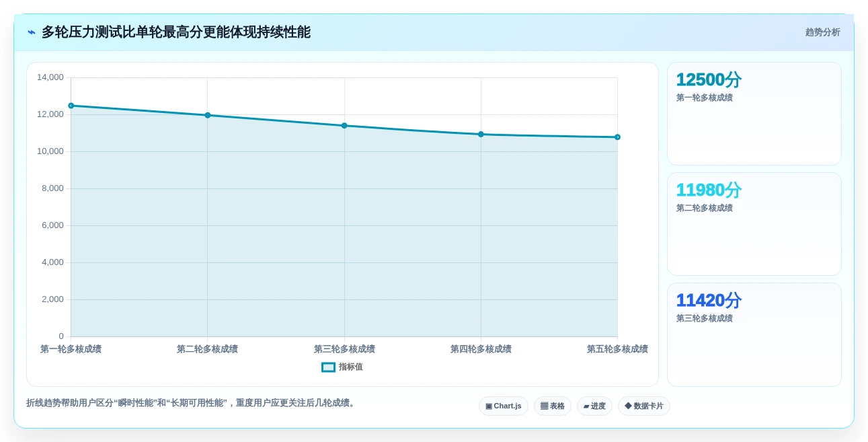Click the main title 多轮压力测试 heading

(x=176, y=32)
